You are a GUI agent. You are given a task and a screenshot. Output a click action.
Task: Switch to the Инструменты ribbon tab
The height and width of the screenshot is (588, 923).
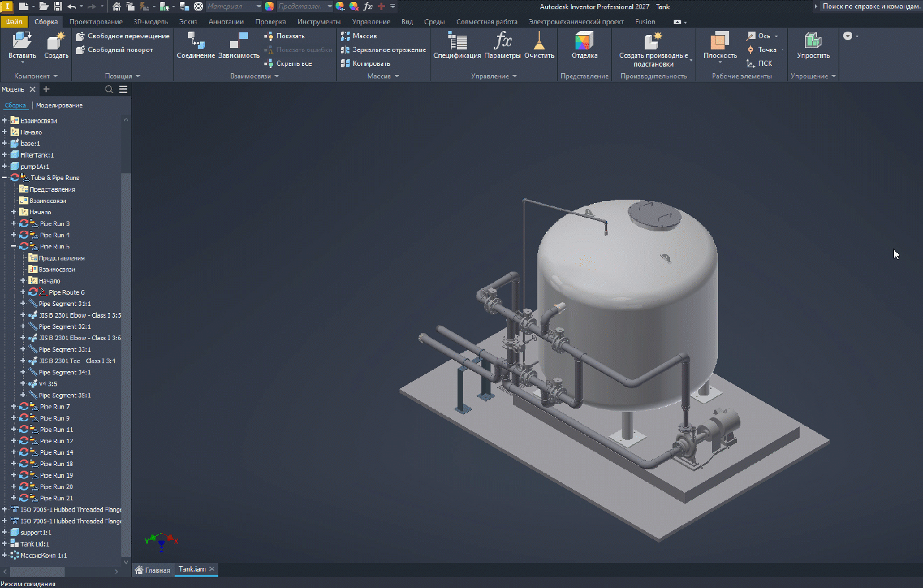pyautogui.click(x=318, y=22)
